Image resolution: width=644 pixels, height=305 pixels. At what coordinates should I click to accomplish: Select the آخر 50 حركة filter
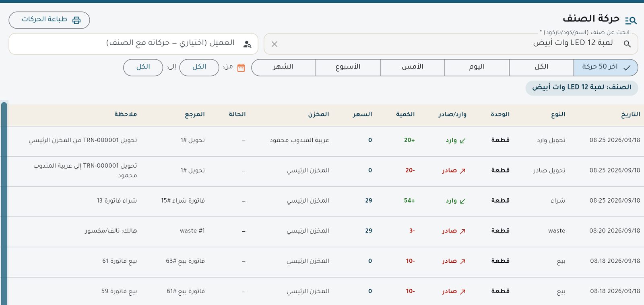coord(606,68)
